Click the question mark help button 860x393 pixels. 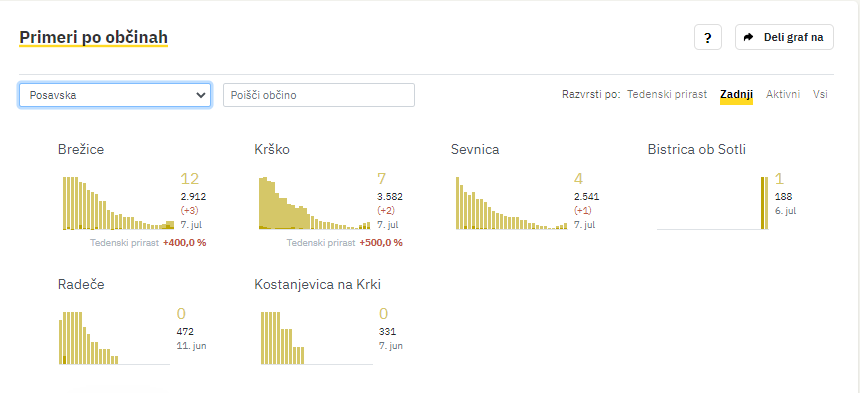click(708, 37)
